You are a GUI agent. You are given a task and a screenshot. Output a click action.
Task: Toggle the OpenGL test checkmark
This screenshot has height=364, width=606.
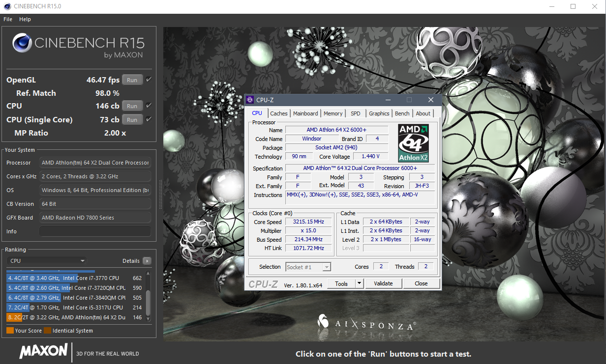click(149, 80)
